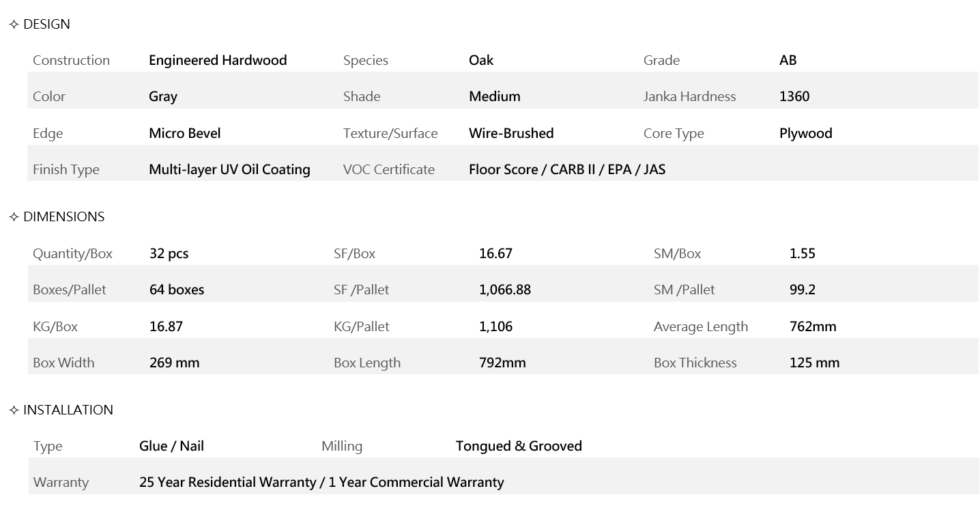Select the DESIGN section heading
The width and height of the screenshot is (980, 521).
pos(46,25)
